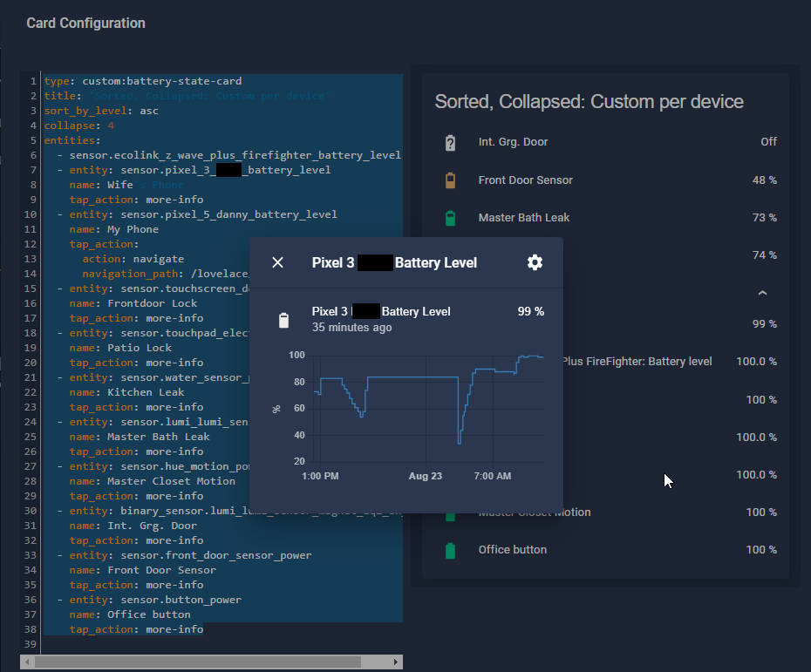Click the name: Master Bath Leak editor line
Screen dimensions: 811x672
pos(140,437)
